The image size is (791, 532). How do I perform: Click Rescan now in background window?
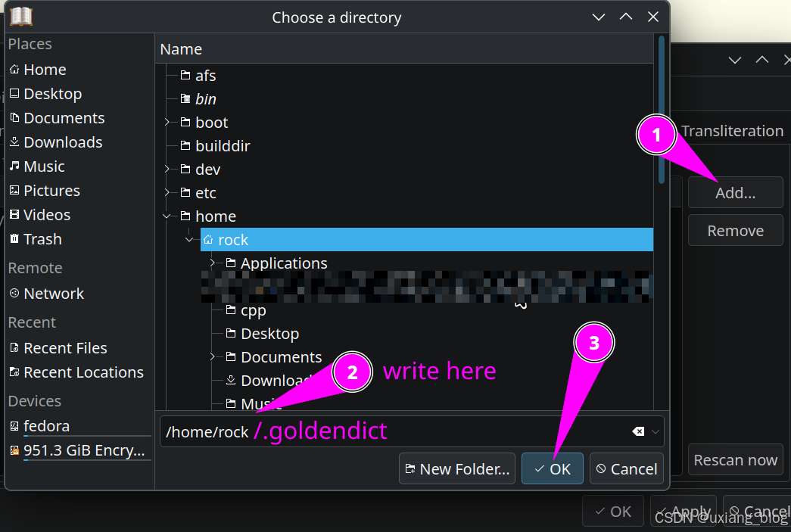[736, 460]
